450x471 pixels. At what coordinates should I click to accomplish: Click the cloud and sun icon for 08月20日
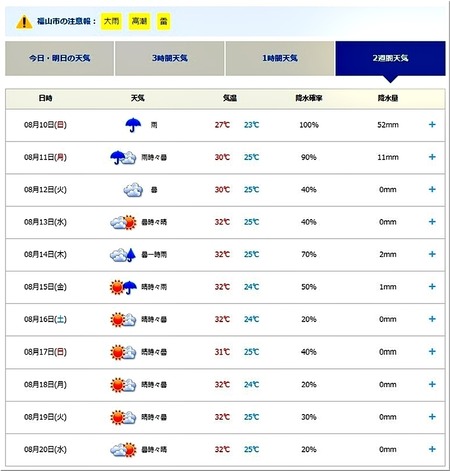(x=123, y=450)
